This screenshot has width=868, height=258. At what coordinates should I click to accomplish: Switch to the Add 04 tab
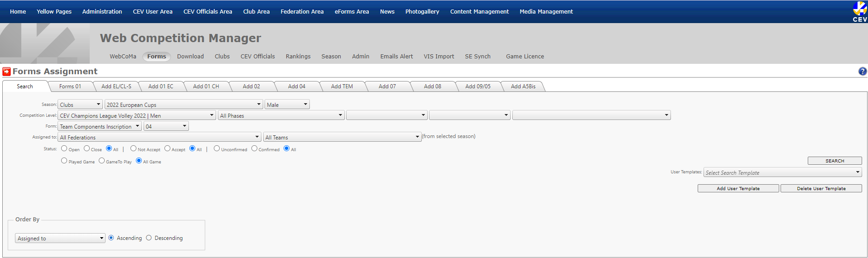click(x=297, y=86)
